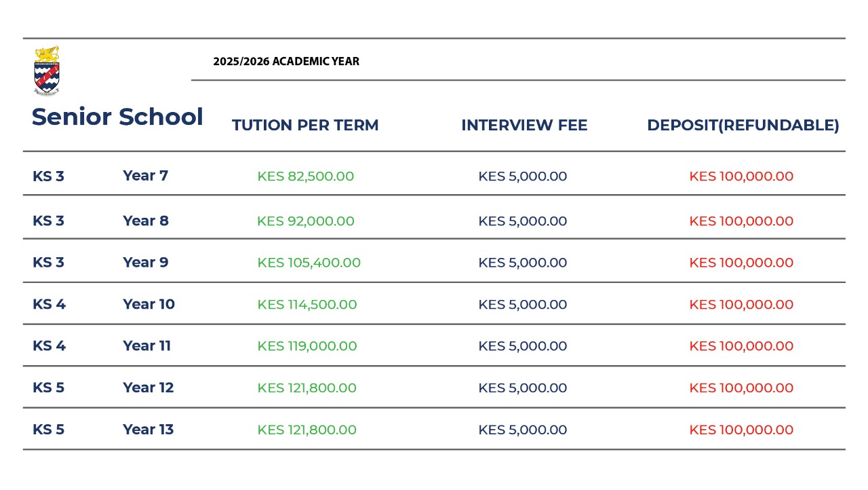The height and width of the screenshot is (490, 868).
Task: Click the KS 5 label beside Year 12
Action: click(48, 388)
